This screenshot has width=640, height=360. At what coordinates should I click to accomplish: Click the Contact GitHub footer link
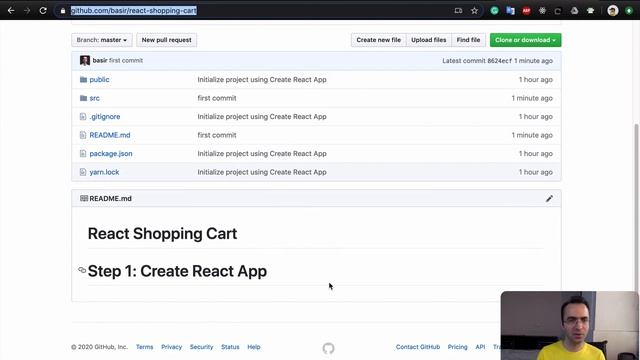coord(418,347)
